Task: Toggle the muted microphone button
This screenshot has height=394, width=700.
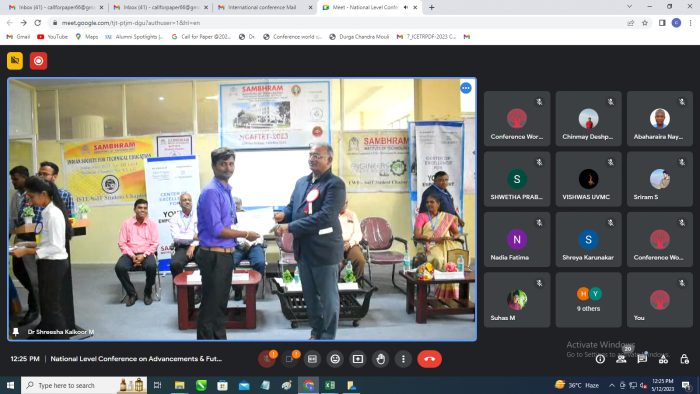Action: 267,359
